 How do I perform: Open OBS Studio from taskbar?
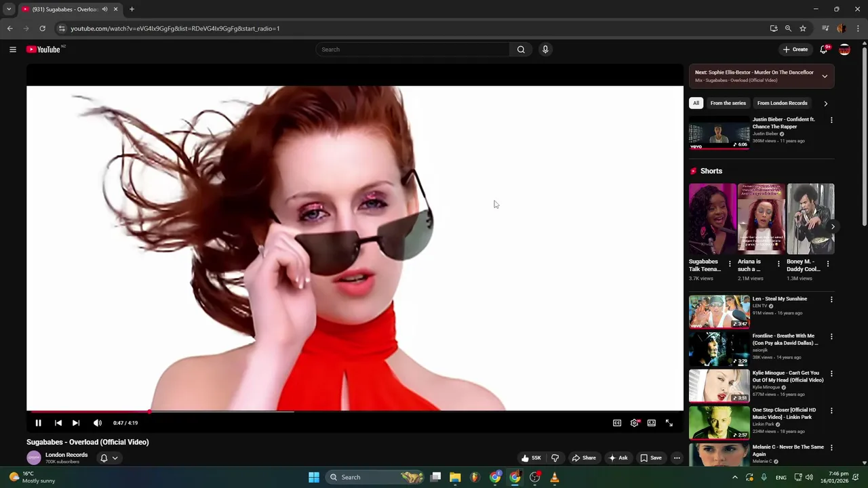coord(535,477)
